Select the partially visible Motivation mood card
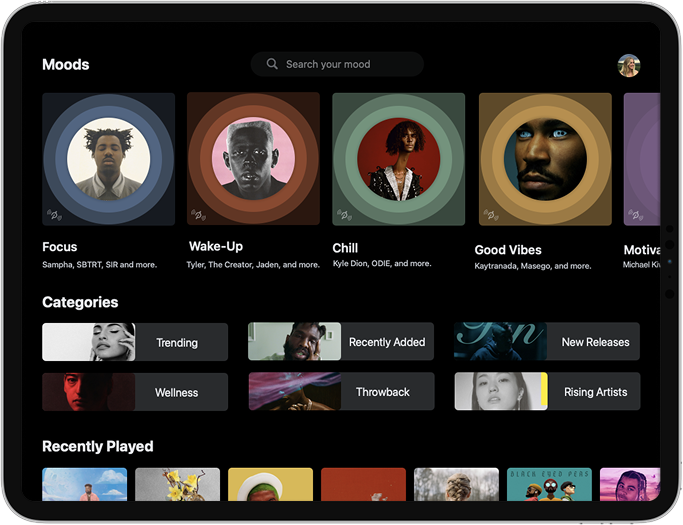 641,159
